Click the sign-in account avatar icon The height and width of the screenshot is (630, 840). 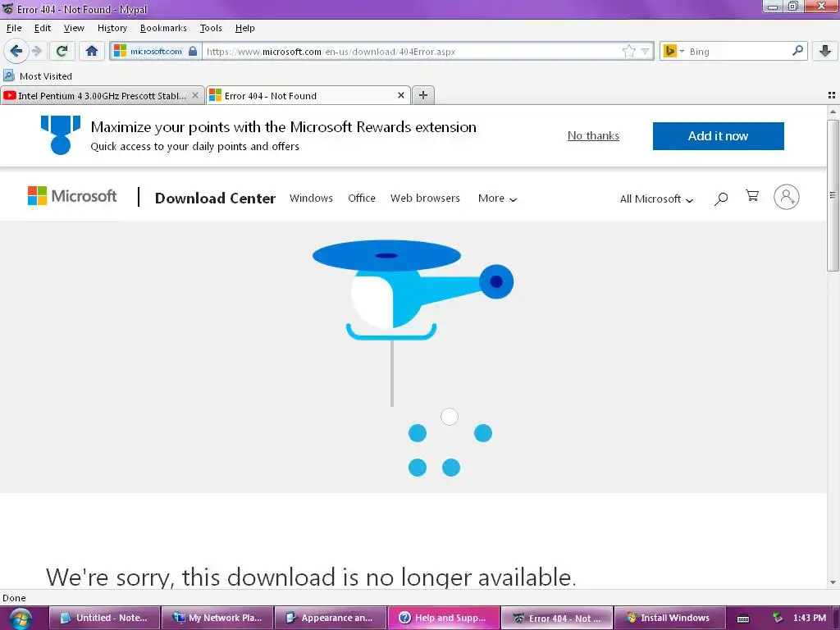(x=787, y=197)
